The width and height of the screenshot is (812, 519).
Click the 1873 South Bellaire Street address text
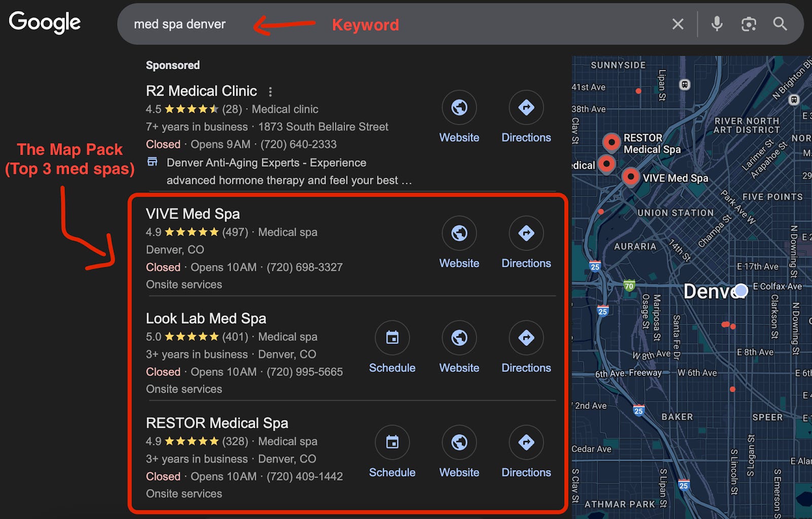pyautogui.click(x=323, y=126)
